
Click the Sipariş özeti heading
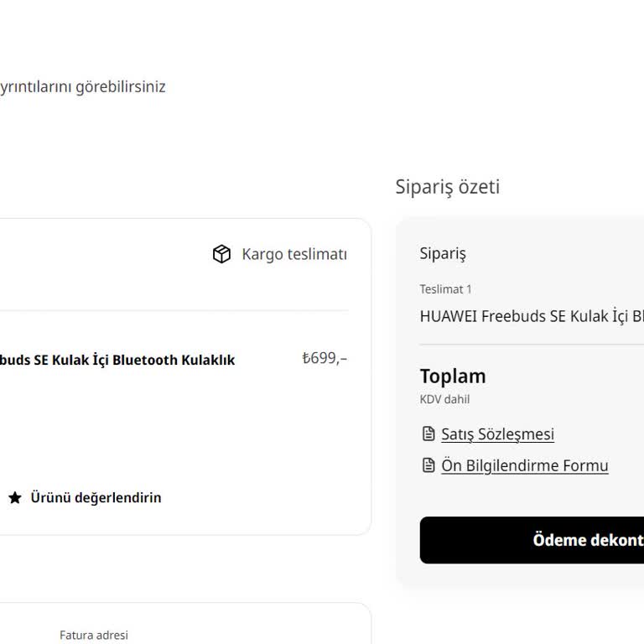[x=447, y=187]
